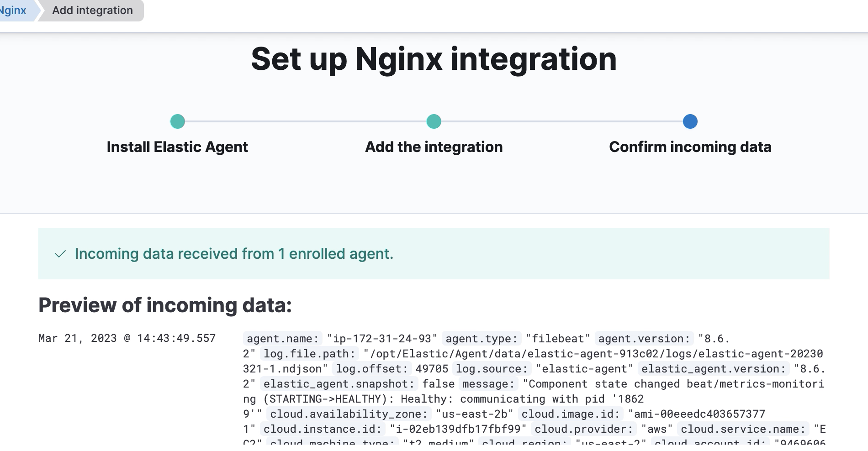Screen dimensions: 868x451
Task: Click the "filebeat" value
Action: pyautogui.click(x=558, y=339)
